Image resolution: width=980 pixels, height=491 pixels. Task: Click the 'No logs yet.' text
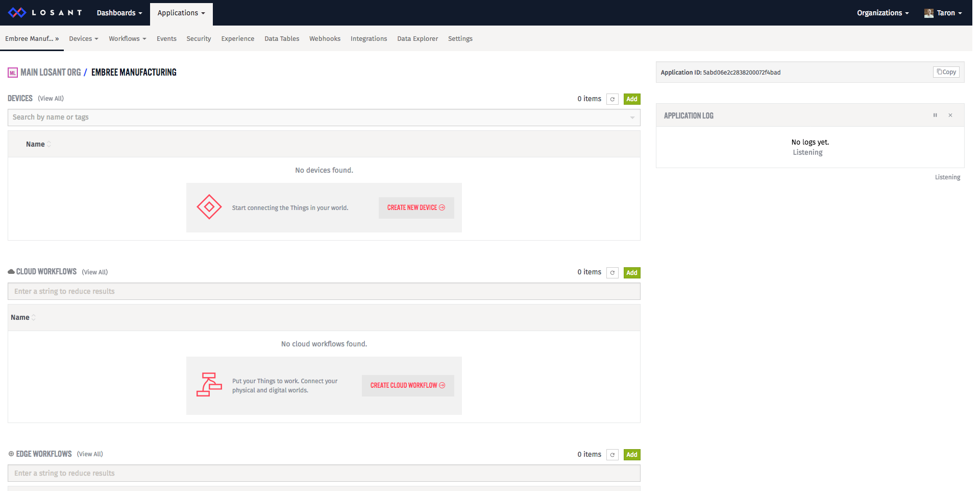(x=810, y=142)
